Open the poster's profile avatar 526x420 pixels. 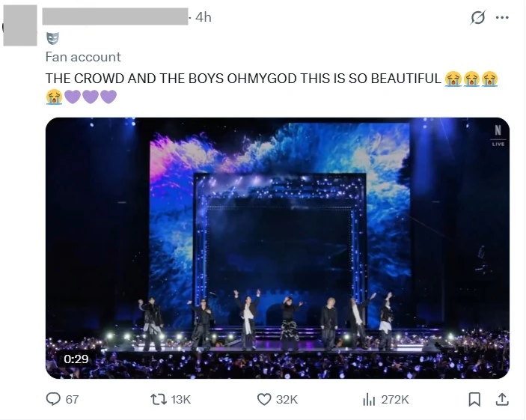point(19,23)
